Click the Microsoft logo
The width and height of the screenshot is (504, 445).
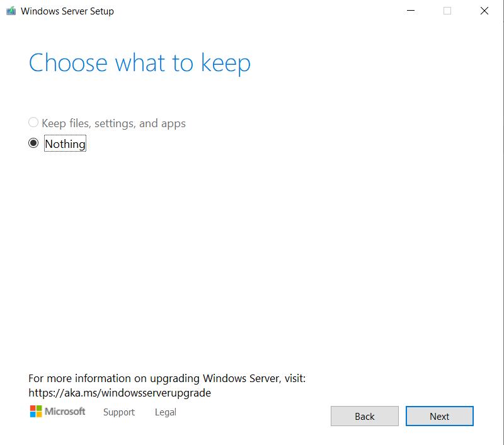[57, 412]
